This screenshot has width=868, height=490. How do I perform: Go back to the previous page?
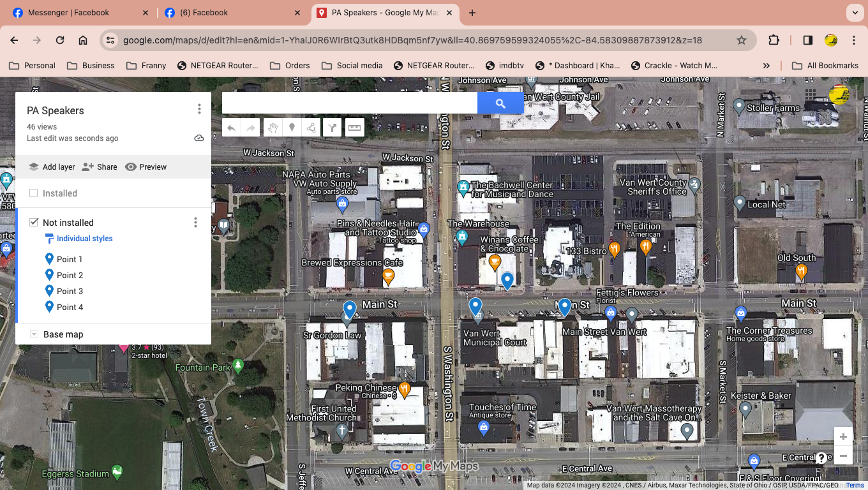pyautogui.click(x=14, y=40)
